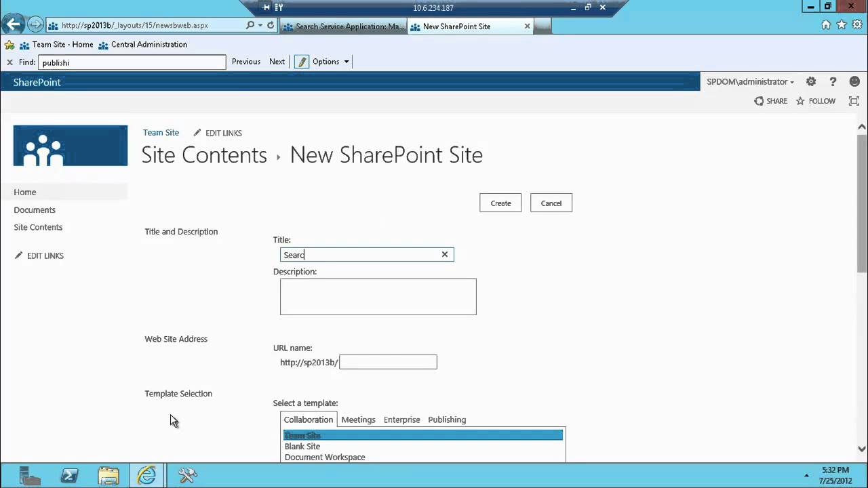Image resolution: width=868 pixels, height=488 pixels.
Task: Click SHARE in the page header
Action: pos(771,101)
